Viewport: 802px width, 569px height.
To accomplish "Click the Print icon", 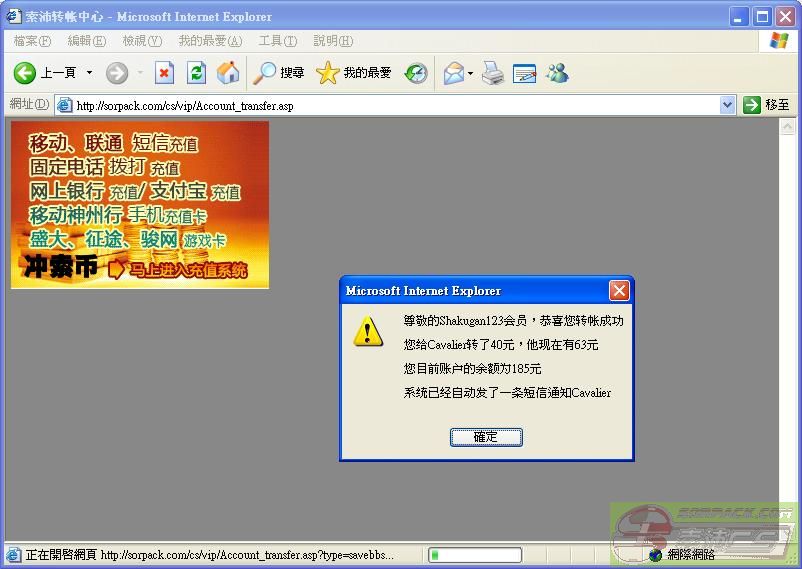I will pyautogui.click(x=492, y=73).
